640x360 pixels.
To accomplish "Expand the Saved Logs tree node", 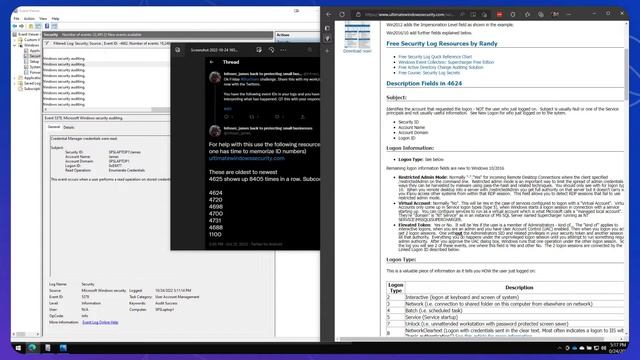I will (15, 83).
